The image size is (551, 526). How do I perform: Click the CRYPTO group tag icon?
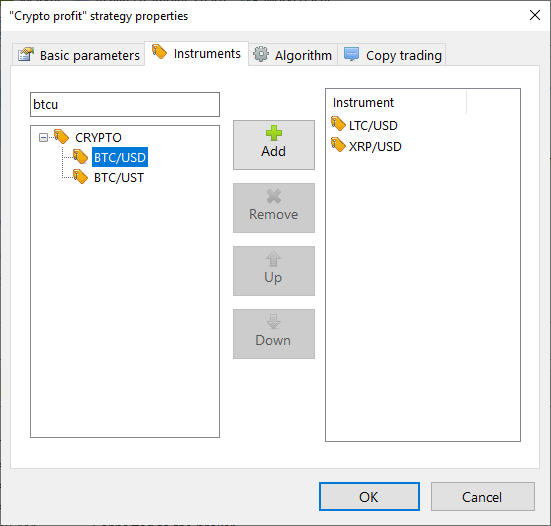click(61, 137)
